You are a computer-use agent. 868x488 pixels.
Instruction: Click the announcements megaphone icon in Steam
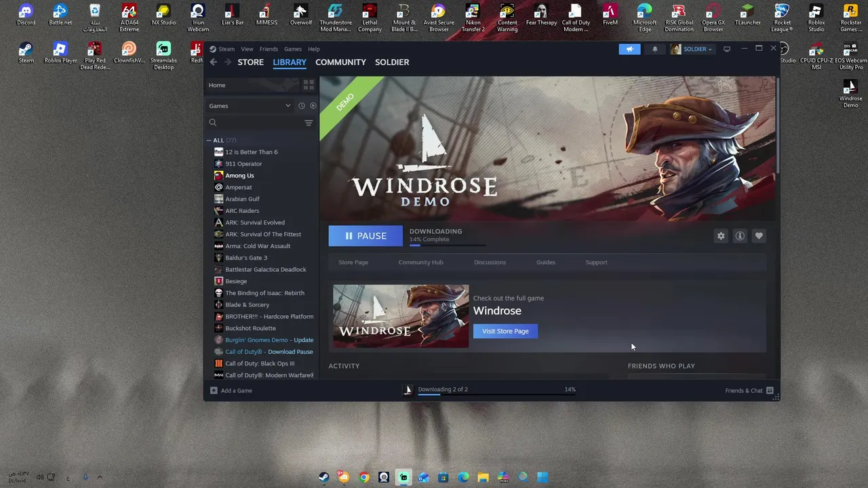pos(629,49)
